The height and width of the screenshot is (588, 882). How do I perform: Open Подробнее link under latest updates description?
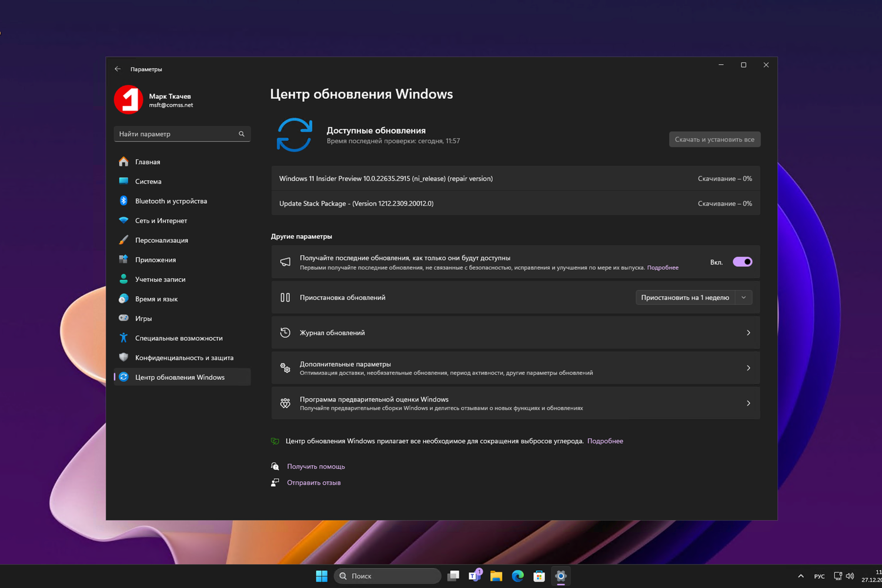point(663,268)
